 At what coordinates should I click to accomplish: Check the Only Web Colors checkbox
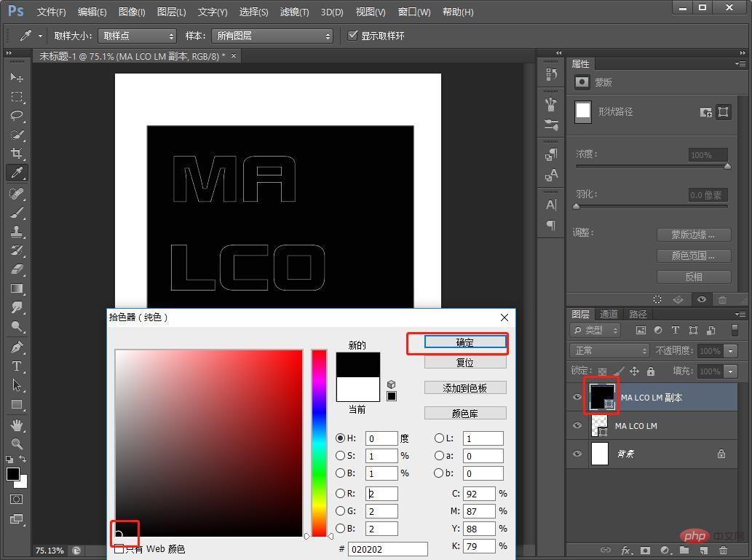[x=119, y=548]
